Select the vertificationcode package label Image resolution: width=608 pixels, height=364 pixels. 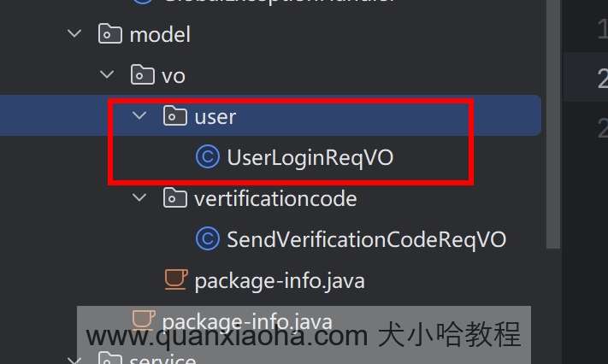pyautogui.click(x=275, y=198)
